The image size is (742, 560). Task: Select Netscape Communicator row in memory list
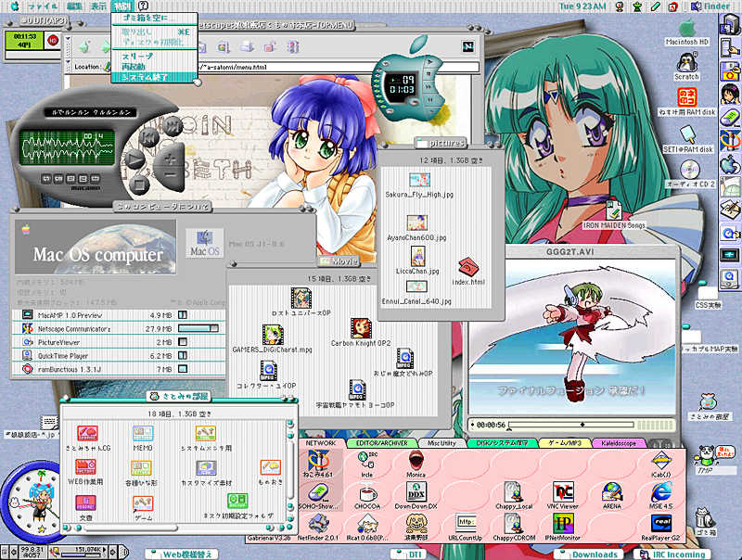click(x=119, y=328)
